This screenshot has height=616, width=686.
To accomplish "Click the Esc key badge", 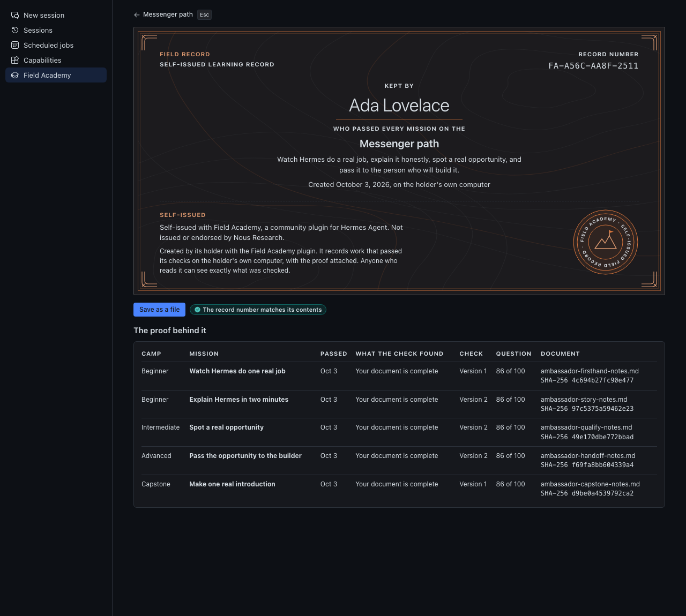I will click(204, 15).
